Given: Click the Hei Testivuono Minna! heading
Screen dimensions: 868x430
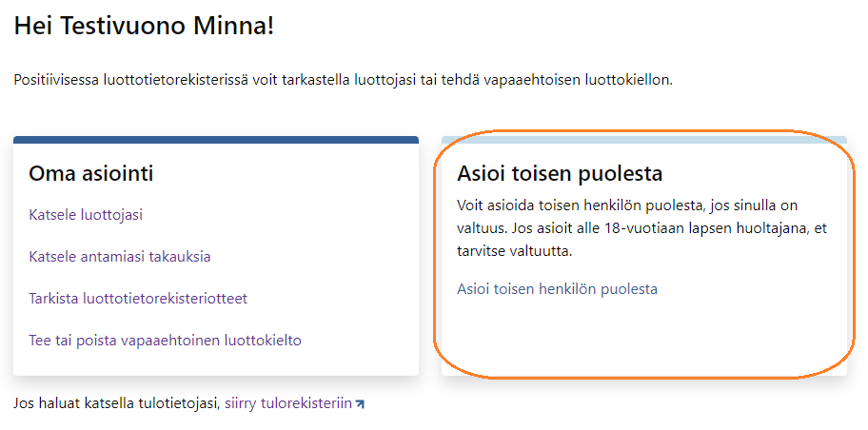Looking at the screenshot, I should click(x=144, y=27).
